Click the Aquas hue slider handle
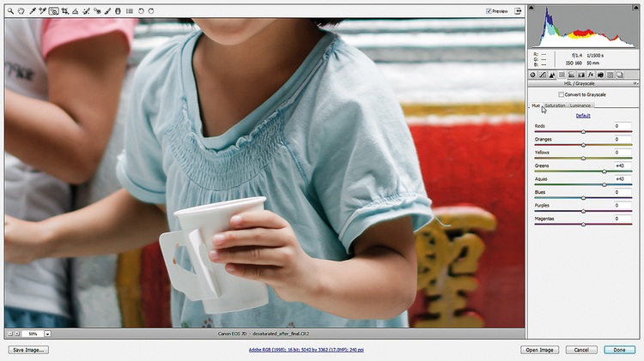This screenshot has height=361, width=644. click(605, 184)
